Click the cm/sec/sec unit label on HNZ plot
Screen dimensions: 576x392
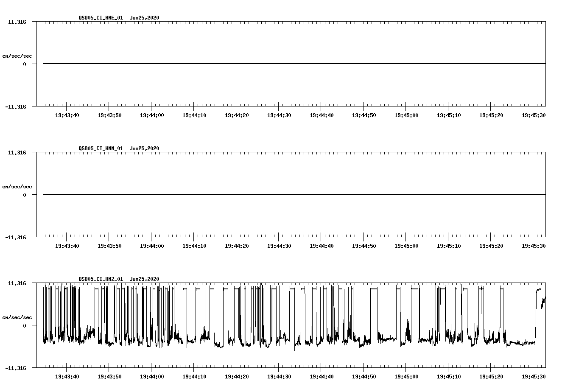click(x=17, y=317)
